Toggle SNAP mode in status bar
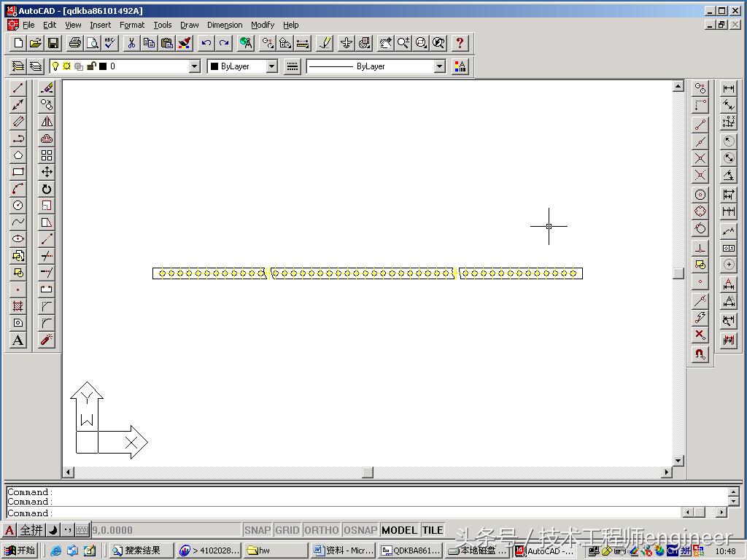Screen dimensions: 747x560 (x=258, y=530)
